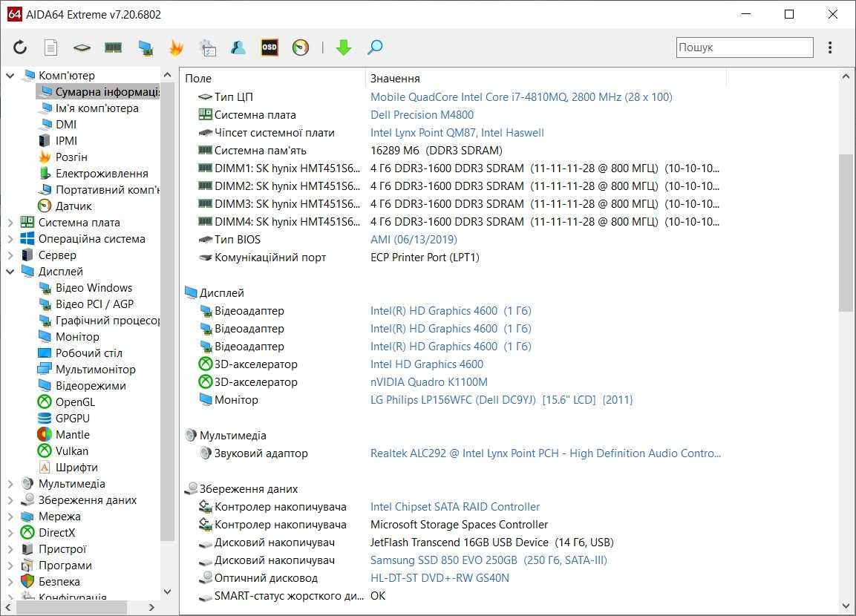Open the Vulkan tree item
Viewport: 856px width, 616px height.
63,451
